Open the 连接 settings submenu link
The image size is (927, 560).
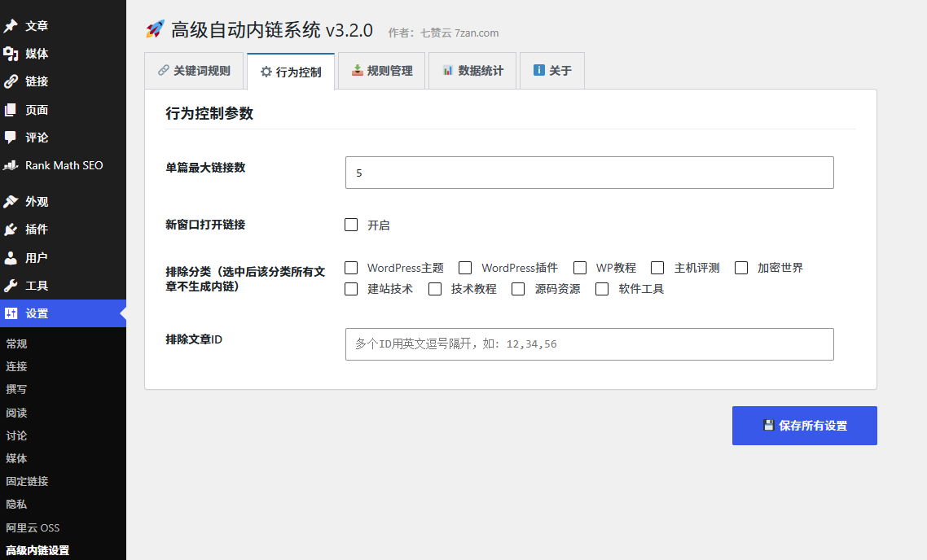click(x=16, y=367)
